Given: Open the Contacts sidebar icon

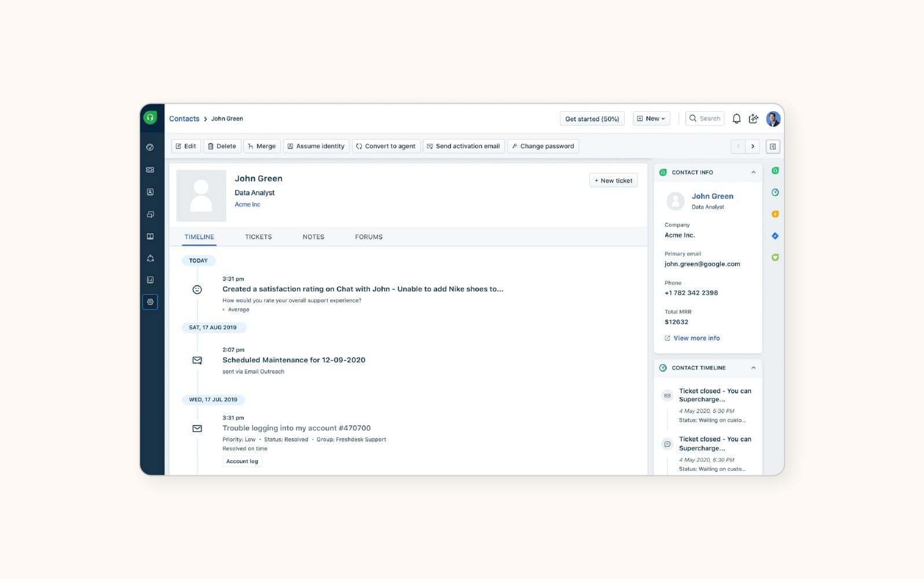Looking at the screenshot, I should [x=150, y=192].
